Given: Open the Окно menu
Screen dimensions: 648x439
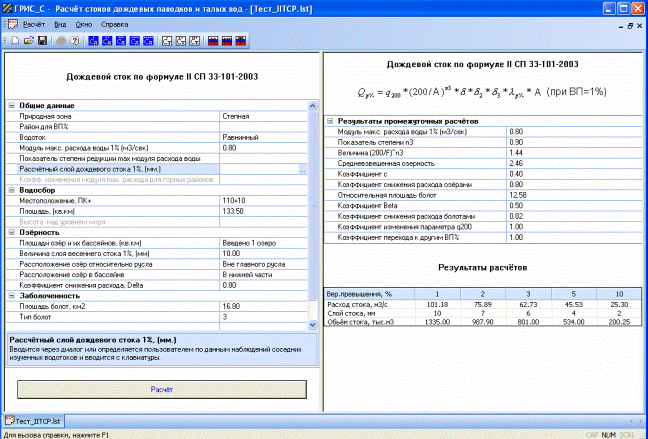Looking at the screenshot, I should coord(83,24).
